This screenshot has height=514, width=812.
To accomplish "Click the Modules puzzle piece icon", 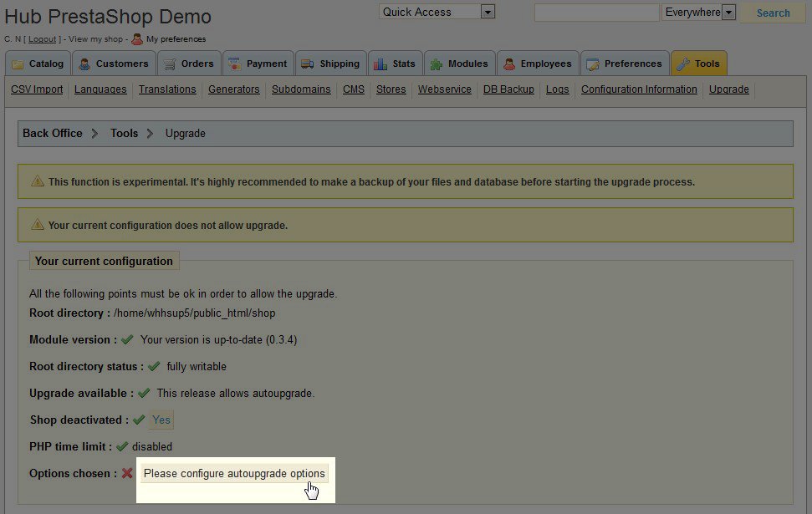I will [437, 64].
